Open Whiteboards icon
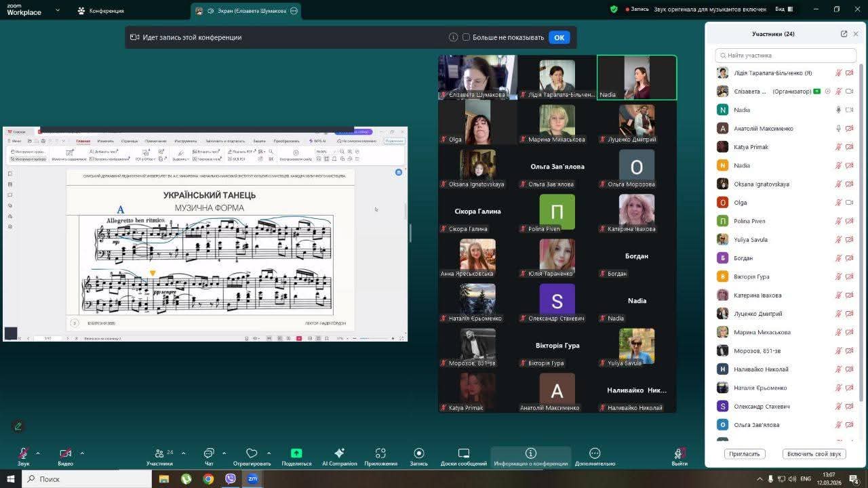This screenshot has width=868, height=488. point(463,453)
